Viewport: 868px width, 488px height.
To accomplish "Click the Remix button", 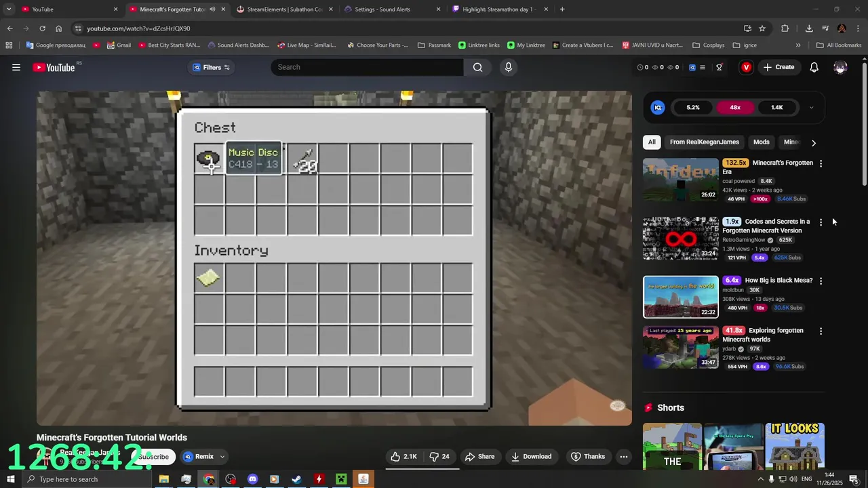I will pyautogui.click(x=199, y=457).
